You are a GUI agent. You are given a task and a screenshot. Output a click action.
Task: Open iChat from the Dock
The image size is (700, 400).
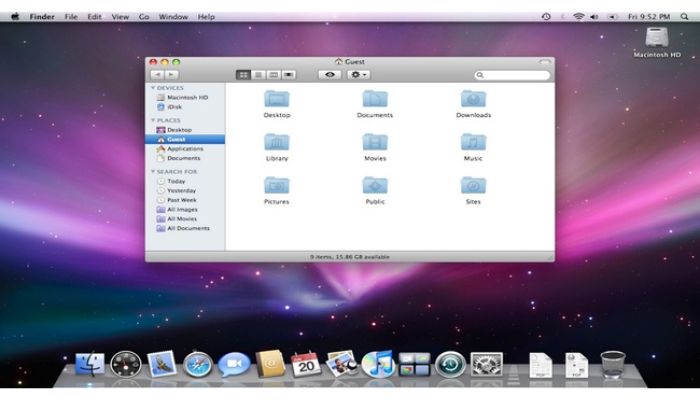click(234, 364)
